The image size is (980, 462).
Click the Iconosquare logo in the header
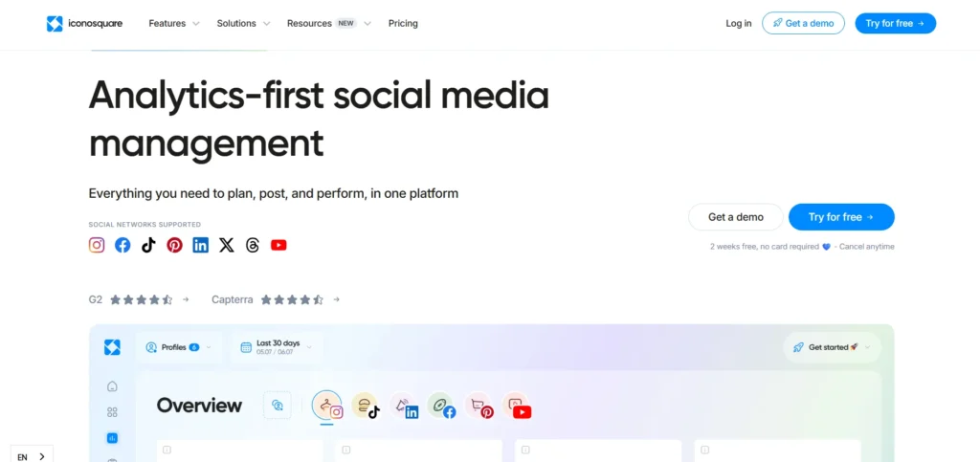[84, 24]
